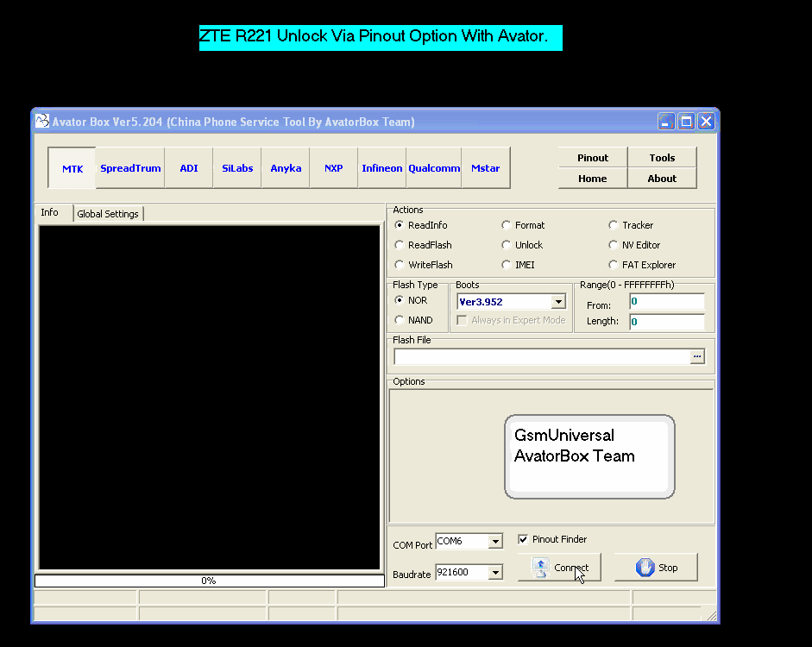Open the About button
The width and height of the screenshot is (812, 647).
point(662,178)
